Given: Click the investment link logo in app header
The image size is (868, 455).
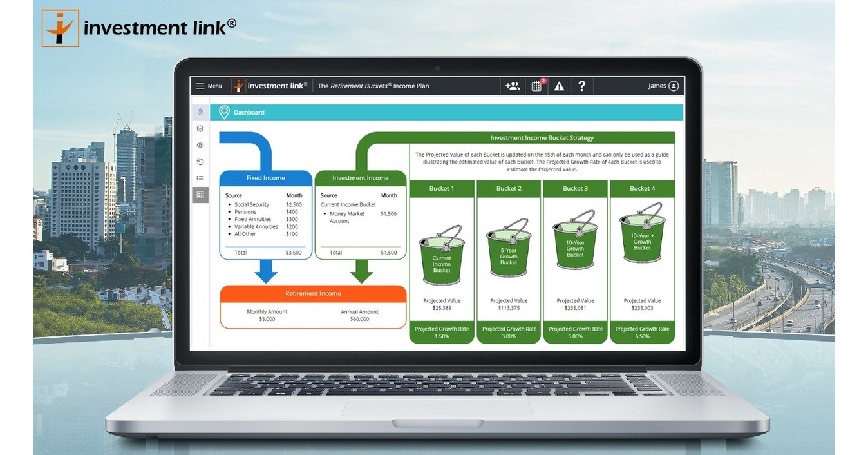Looking at the screenshot, I should [x=270, y=85].
